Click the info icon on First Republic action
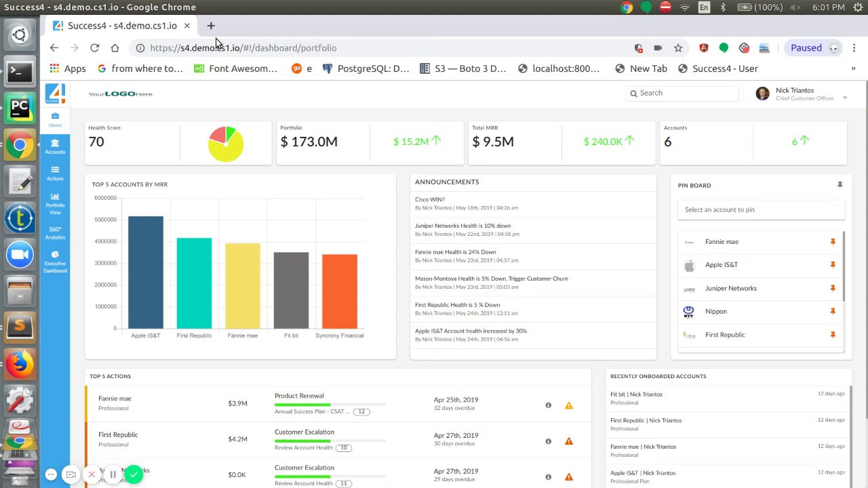868x488 pixels. tap(549, 441)
